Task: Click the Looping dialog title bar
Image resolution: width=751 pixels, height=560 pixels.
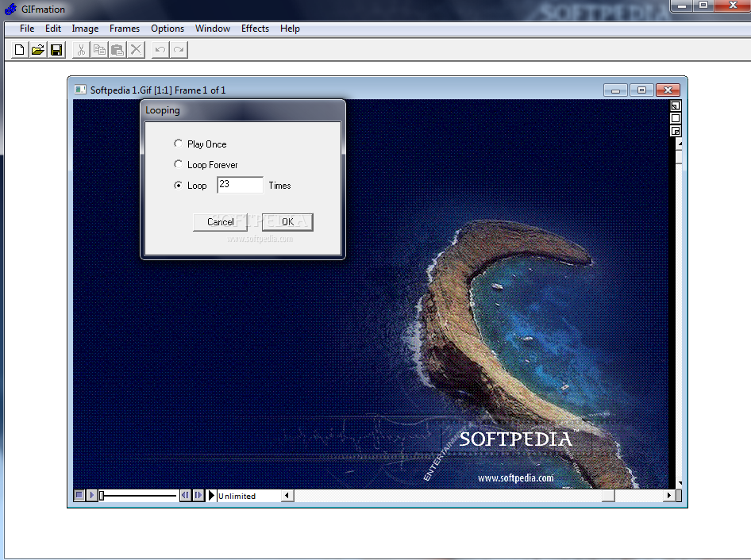Action: pos(242,110)
